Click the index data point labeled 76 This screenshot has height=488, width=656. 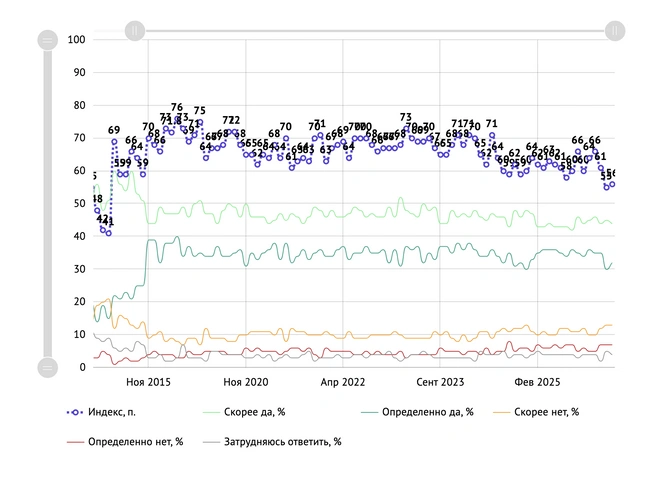click(x=177, y=118)
